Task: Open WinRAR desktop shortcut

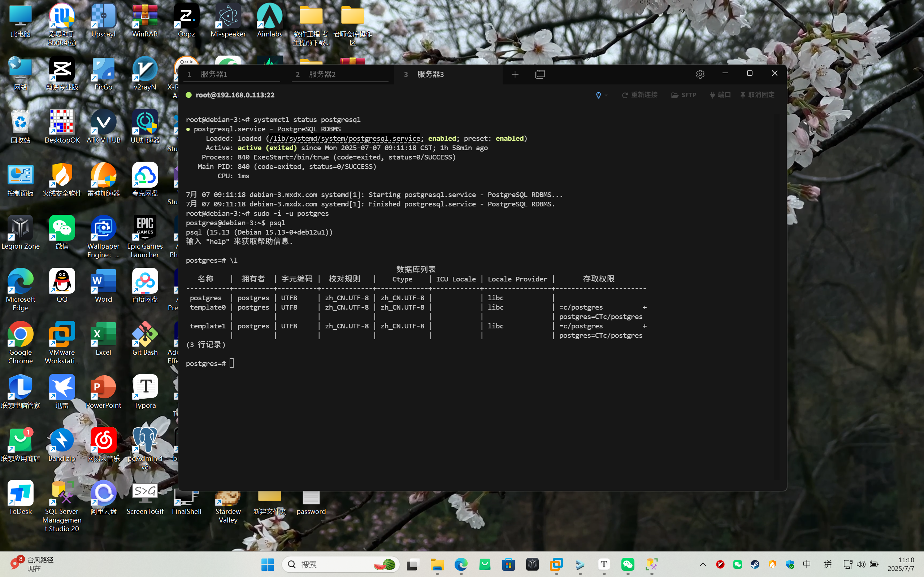Action: (x=145, y=21)
